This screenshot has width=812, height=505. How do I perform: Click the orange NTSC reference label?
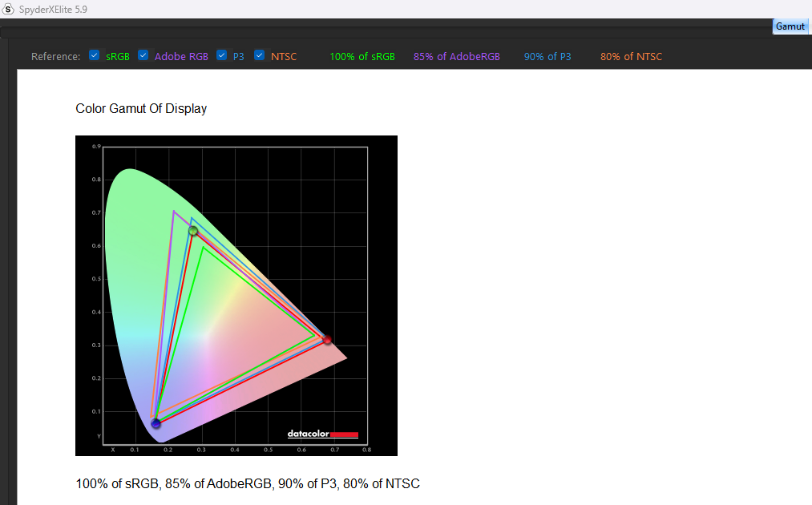pyautogui.click(x=284, y=57)
